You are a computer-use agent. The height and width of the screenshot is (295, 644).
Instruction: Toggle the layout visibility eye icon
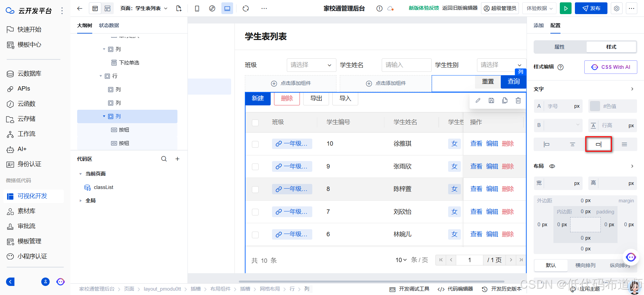pos(552,166)
